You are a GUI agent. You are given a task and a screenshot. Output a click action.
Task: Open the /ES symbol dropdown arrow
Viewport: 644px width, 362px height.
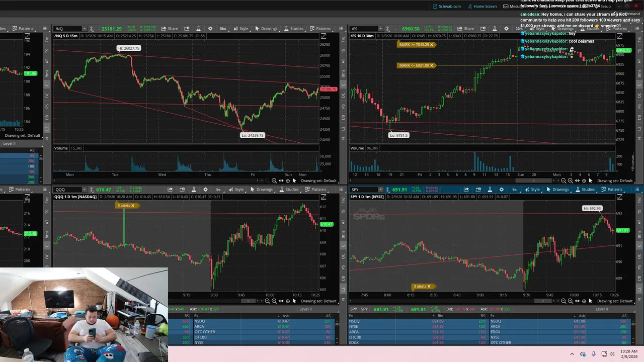pyautogui.click(x=381, y=29)
